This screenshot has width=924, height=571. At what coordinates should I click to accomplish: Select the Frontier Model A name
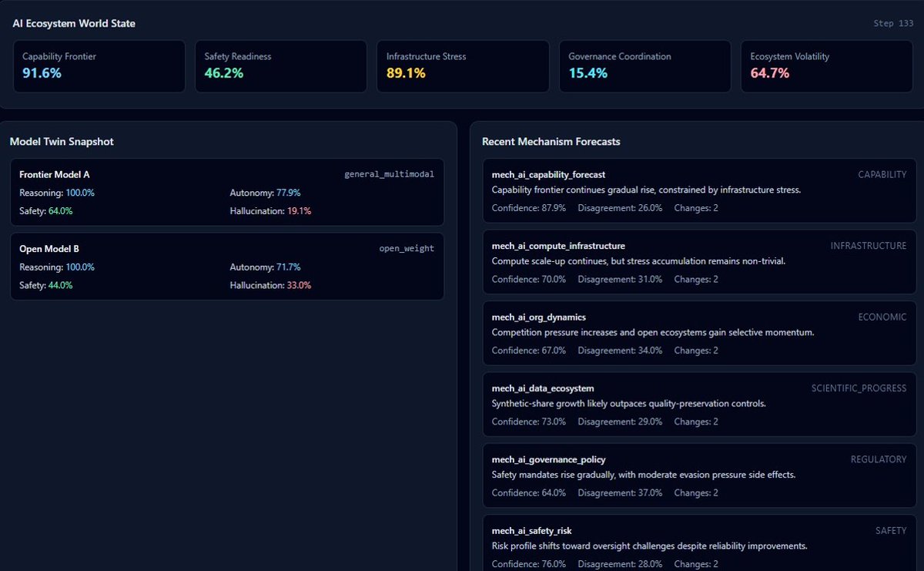55,175
